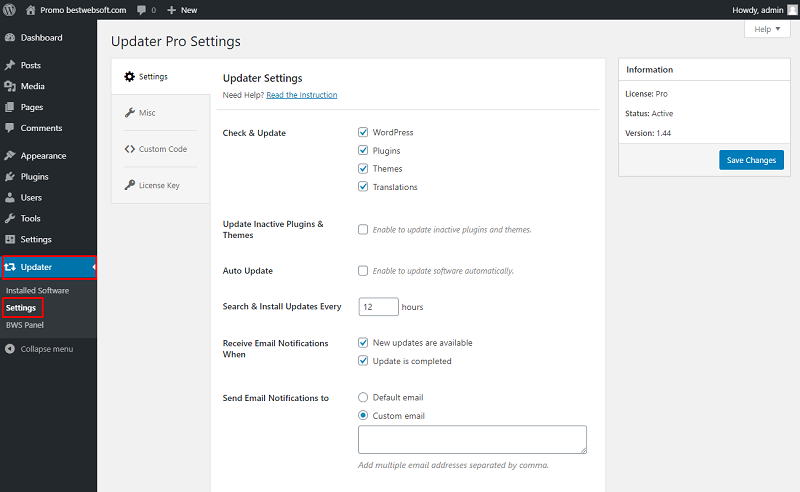Click the Tools wrench icon in sidebar

(10, 218)
